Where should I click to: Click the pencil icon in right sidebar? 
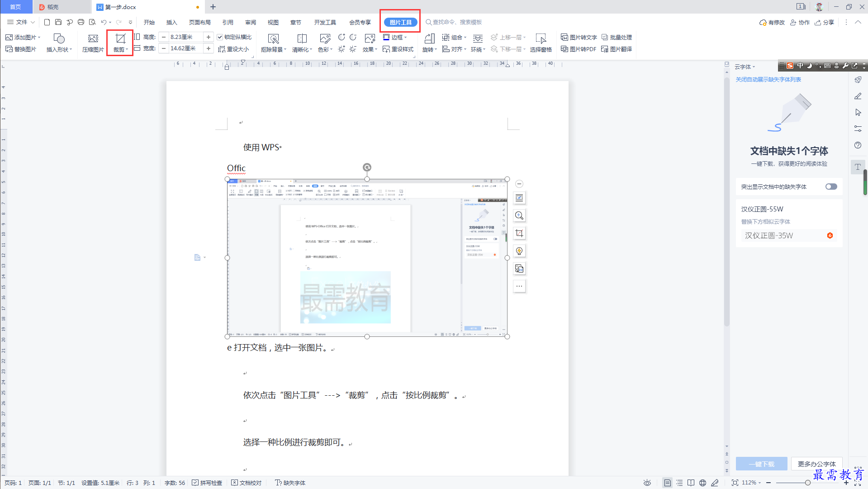858,96
